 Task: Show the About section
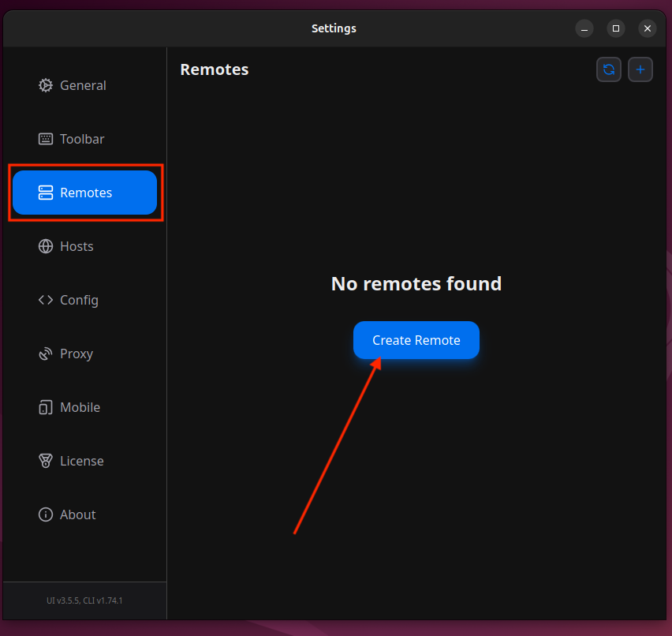(x=85, y=514)
